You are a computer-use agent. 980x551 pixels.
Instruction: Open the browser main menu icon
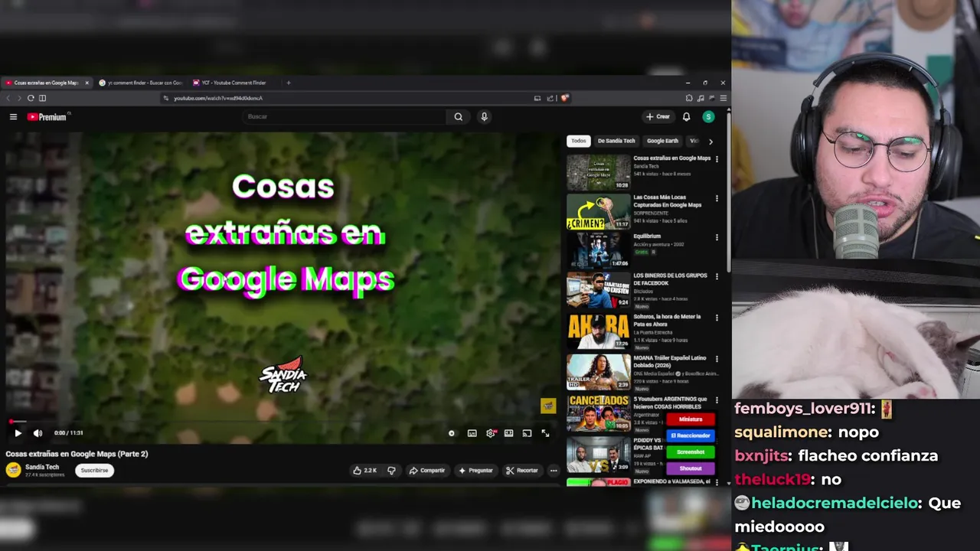click(x=724, y=98)
